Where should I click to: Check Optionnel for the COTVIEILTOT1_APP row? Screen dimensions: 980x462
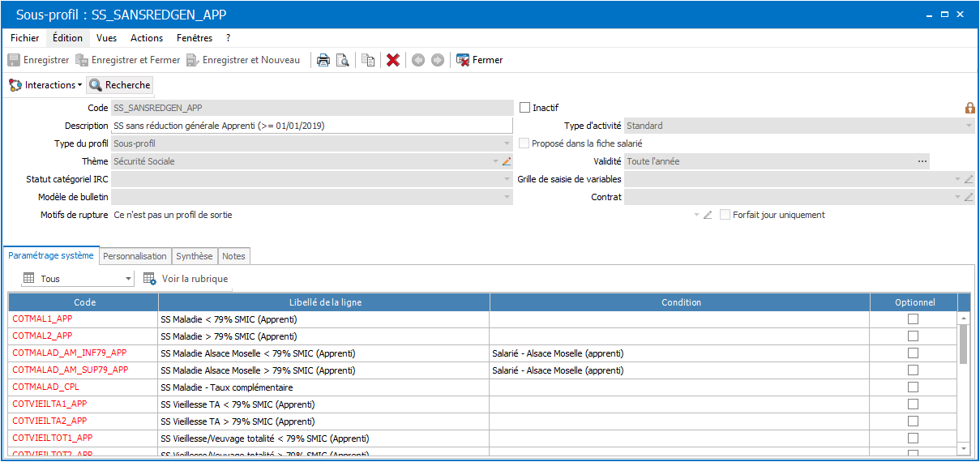pyautogui.click(x=914, y=438)
